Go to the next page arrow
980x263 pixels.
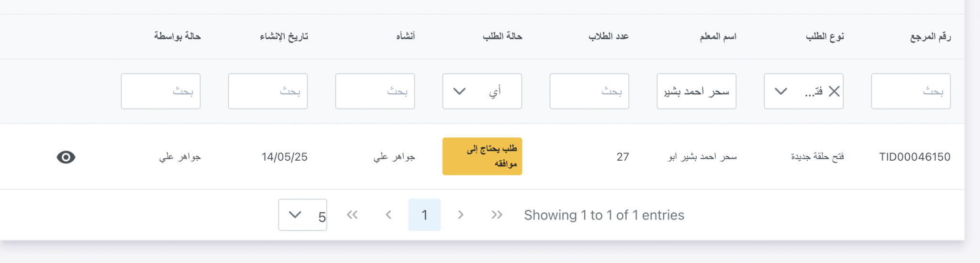pyautogui.click(x=461, y=215)
